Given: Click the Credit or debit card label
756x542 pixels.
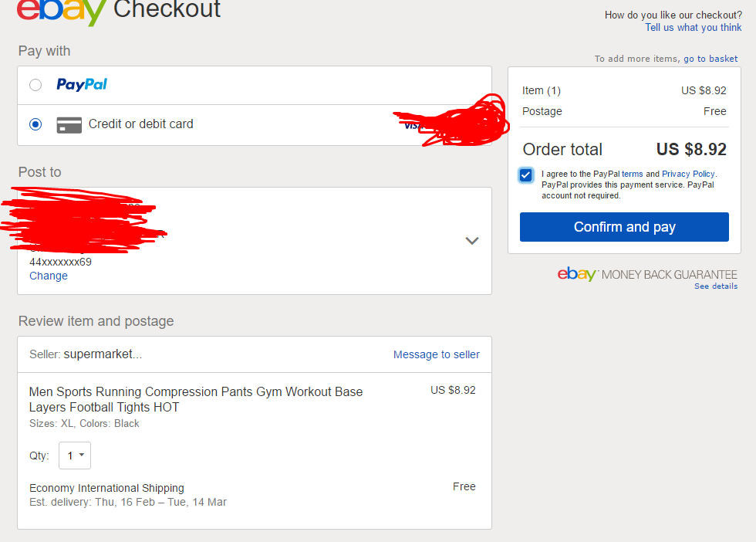Looking at the screenshot, I should (x=140, y=124).
